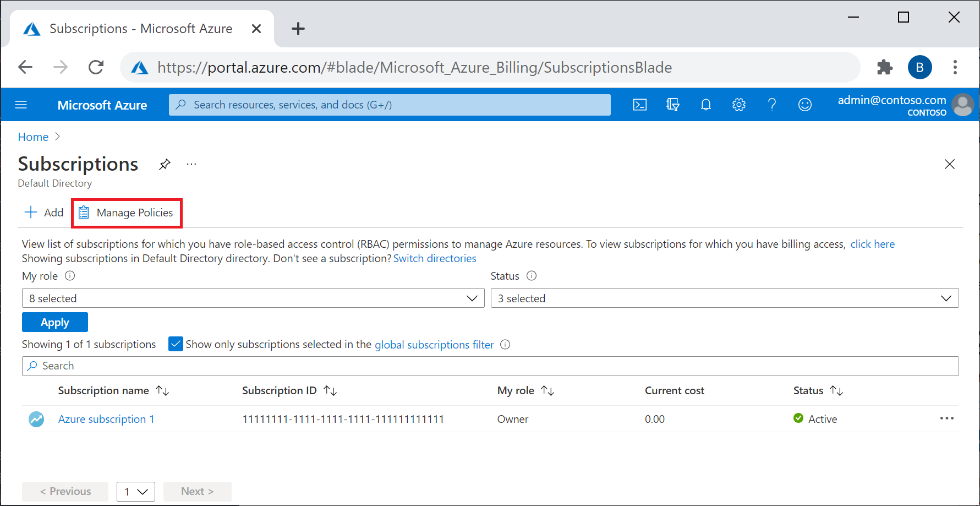Expand the My role dropdown
Screen dimensions: 980x506
pos(253,298)
